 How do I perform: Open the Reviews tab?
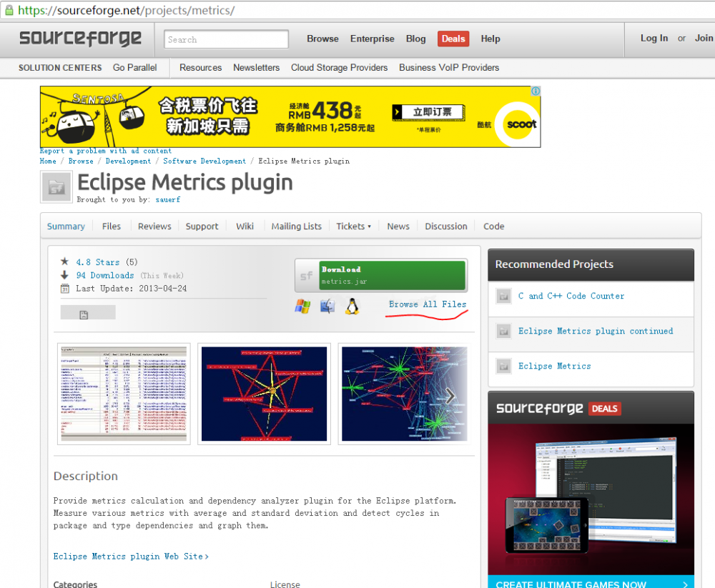[x=154, y=226]
